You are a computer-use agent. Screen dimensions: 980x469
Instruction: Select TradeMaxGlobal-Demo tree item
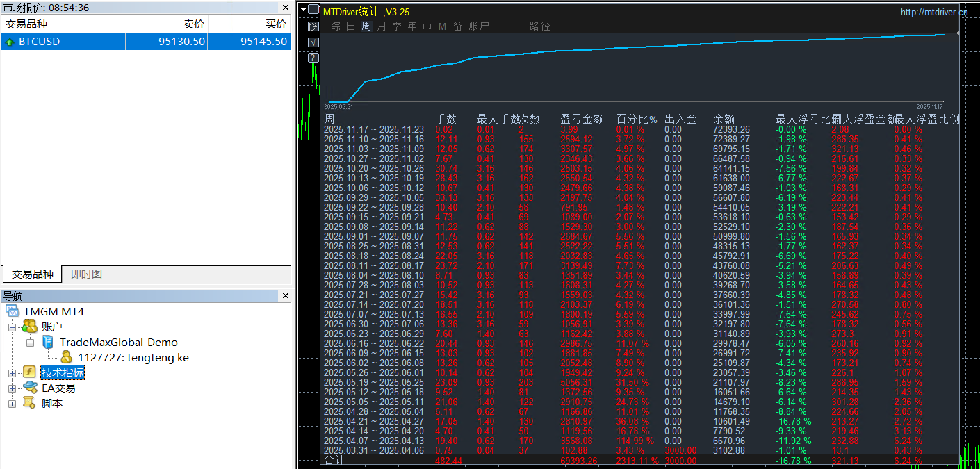pos(118,342)
